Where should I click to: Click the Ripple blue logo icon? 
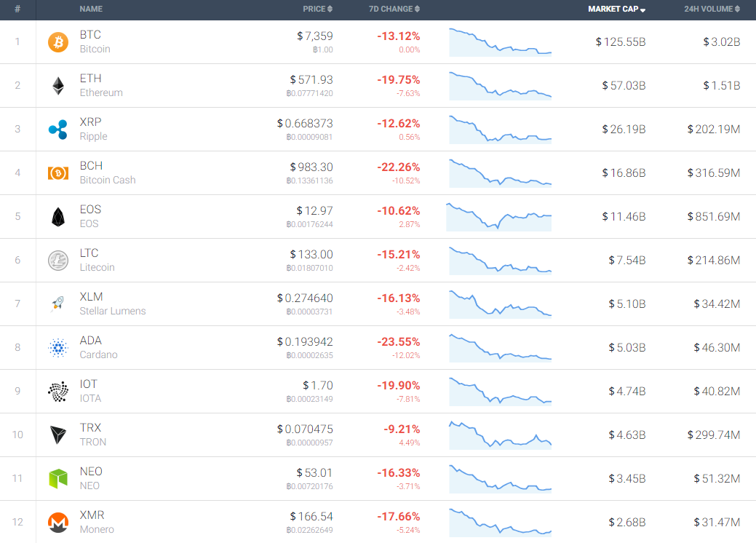pos(58,130)
